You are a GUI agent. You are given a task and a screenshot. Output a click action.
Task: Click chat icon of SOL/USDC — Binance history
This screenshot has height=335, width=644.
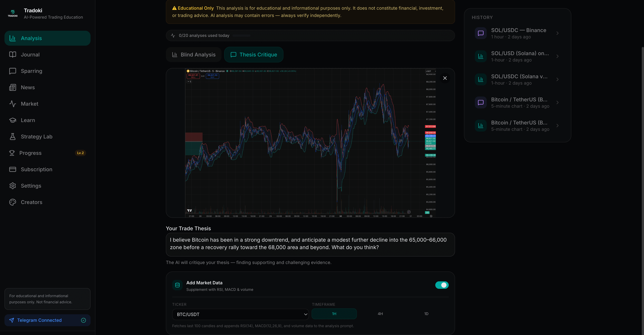tap(481, 33)
